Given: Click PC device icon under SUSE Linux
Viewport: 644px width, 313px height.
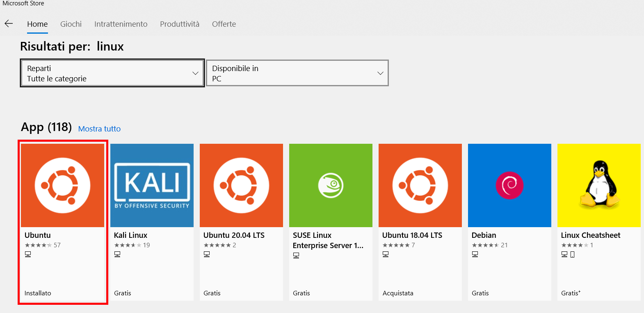Looking at the screenshot, I should pos(296,255).
